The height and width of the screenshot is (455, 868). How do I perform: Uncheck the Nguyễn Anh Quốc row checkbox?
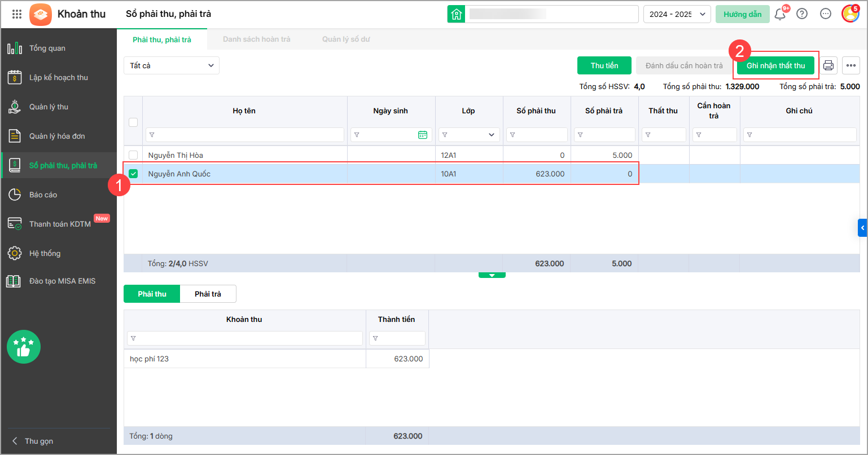[133, 174]
